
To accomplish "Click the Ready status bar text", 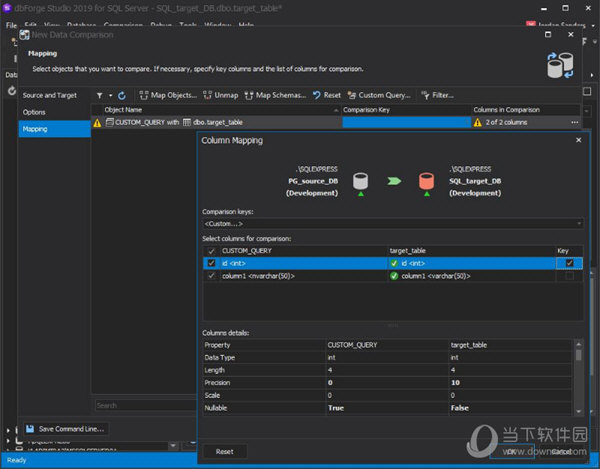I will coord(16,460).
